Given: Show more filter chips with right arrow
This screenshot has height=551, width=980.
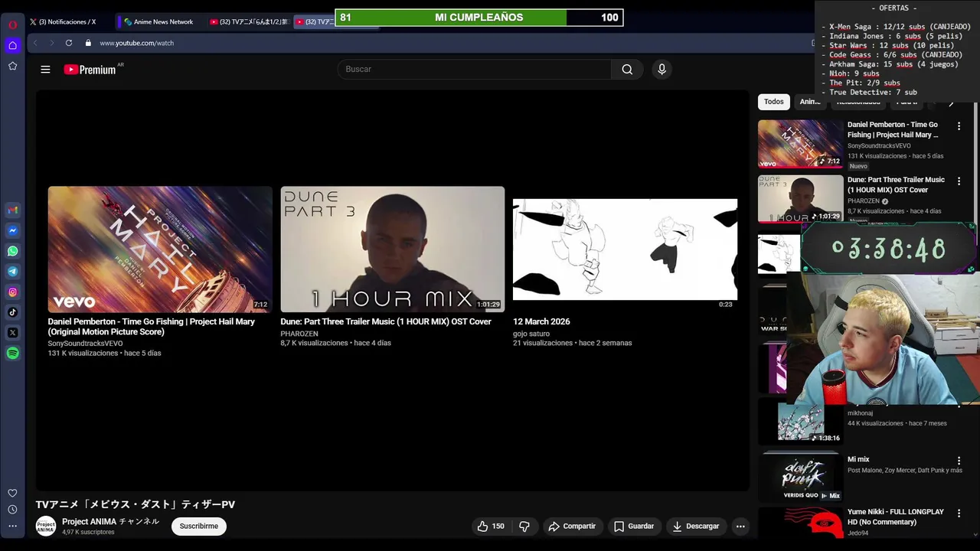Looking at the screenshot, I should tap(951, 102).
